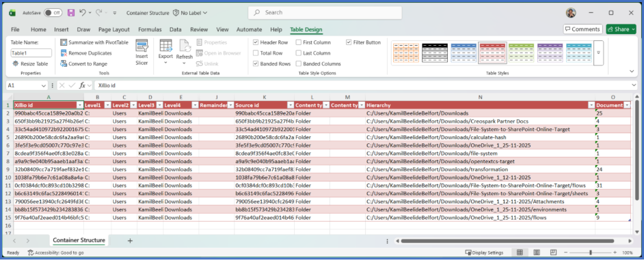644x260 pixels.
Task: Click the user profile picture
Action: (570, 13)
